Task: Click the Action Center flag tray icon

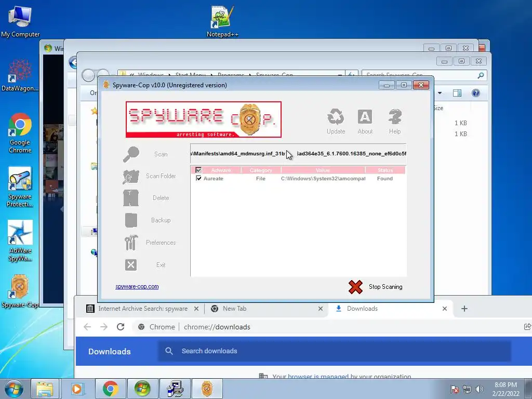Action: coord(455,389)
